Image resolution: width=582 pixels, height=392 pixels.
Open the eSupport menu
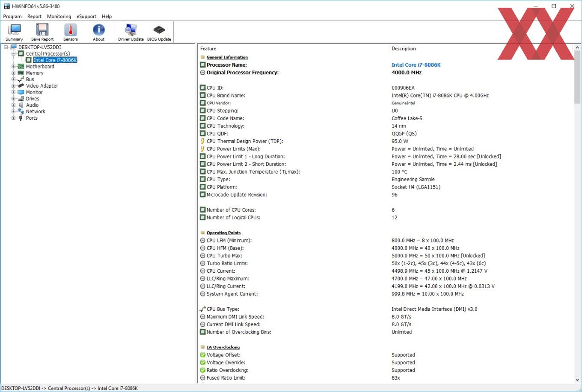point(86,16)
